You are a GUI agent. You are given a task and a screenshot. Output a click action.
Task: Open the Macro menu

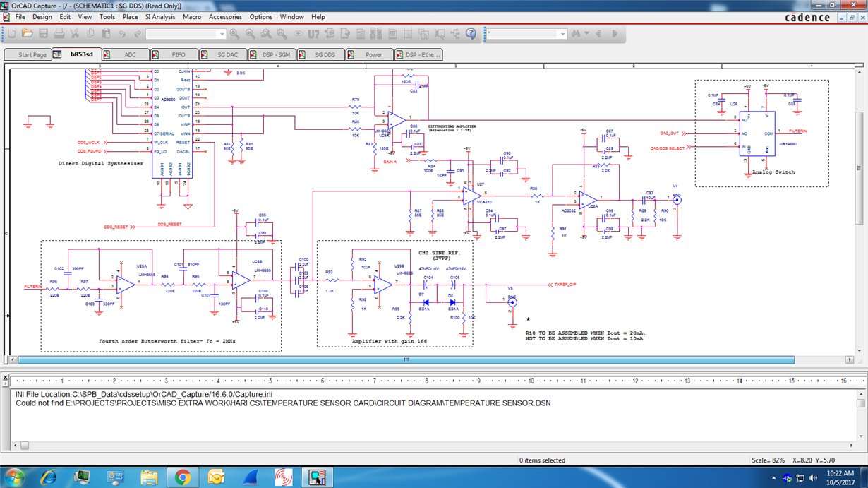point(192,17)
